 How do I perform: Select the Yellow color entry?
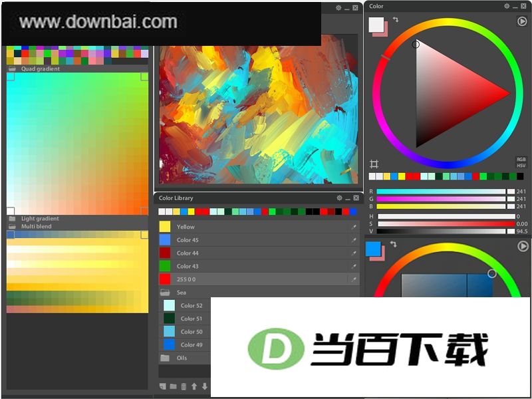[259, 227]
